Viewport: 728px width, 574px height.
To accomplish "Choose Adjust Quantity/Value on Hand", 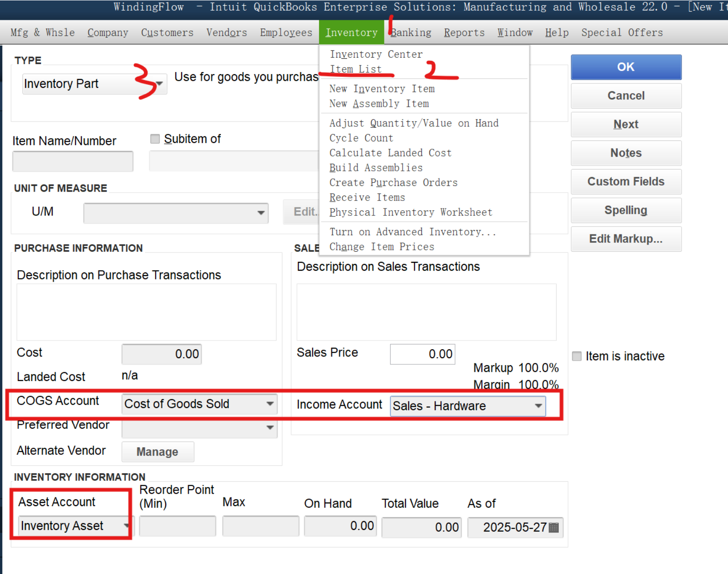I will [414, 123].
